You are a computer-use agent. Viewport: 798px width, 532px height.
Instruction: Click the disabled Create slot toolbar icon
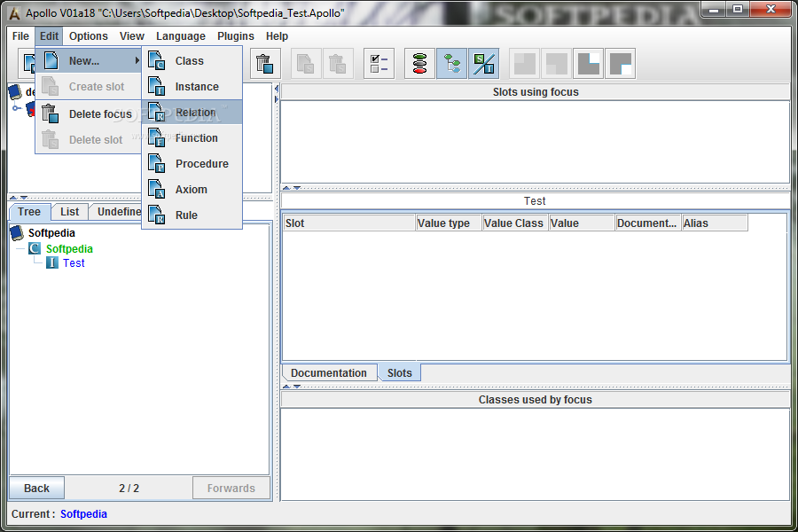305,64
